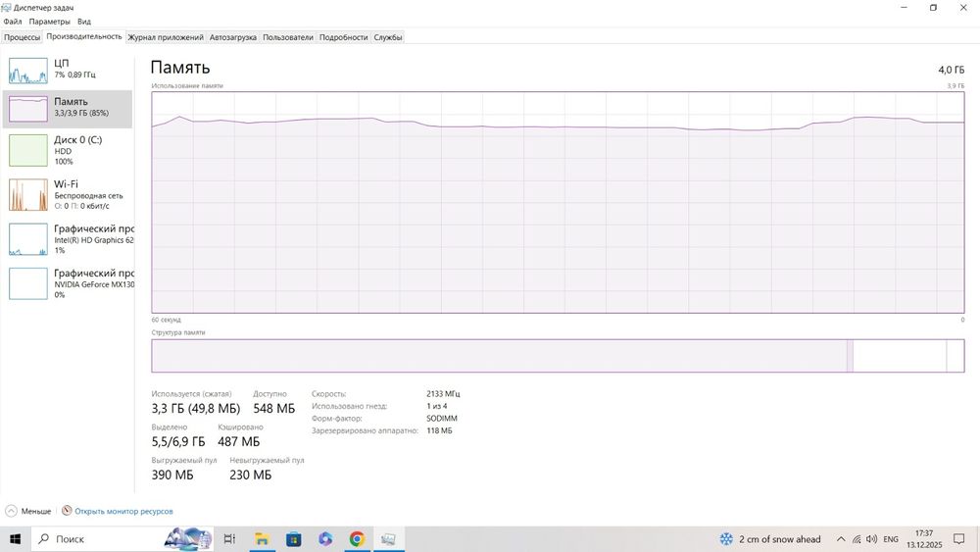Click the 2133 МГц speed value
Viewport: 980px width, 552px height.
[443, 394]
